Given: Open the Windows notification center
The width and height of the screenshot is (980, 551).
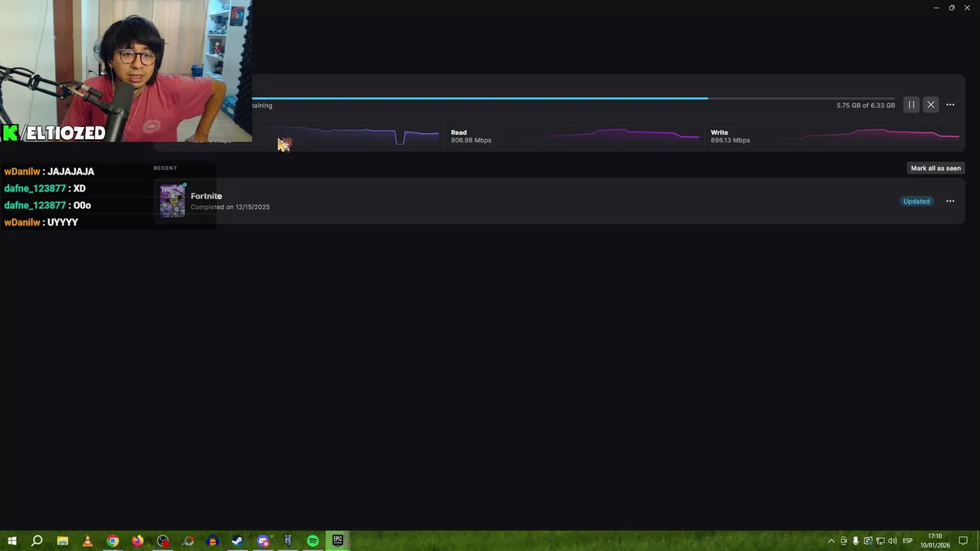Looking at the screenshot, I should pos(963,541).
